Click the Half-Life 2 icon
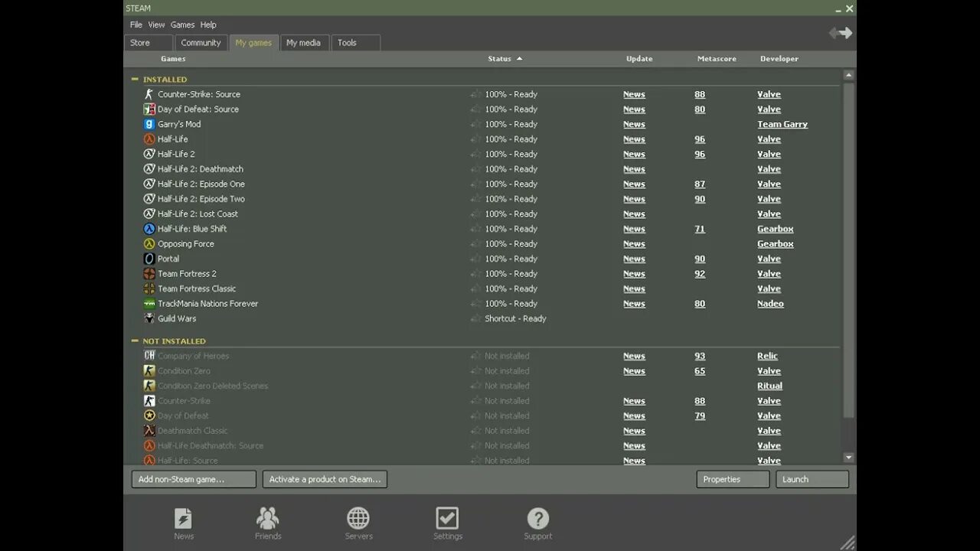 tap(149, 154)
